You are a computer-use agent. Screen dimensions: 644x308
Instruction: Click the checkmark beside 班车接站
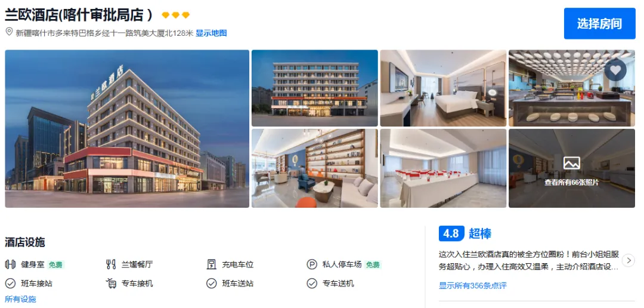pos(10,284)
